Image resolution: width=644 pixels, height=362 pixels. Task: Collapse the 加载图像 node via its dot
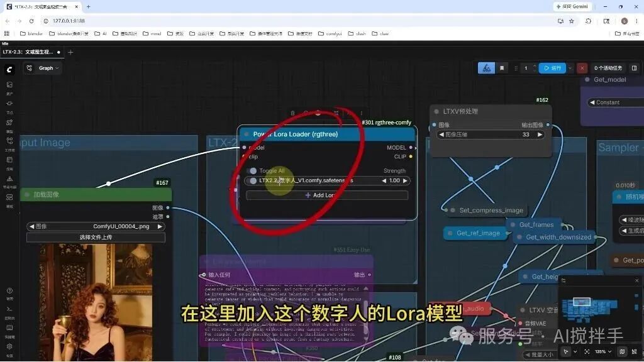(x=27, y=195)
